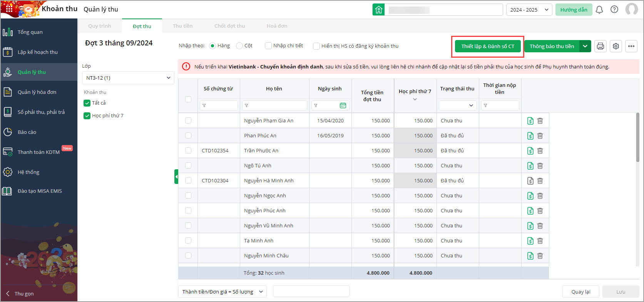Collapse the left filter panel green handle
Screen dimensions: 644x302
[x=176, y=177]
